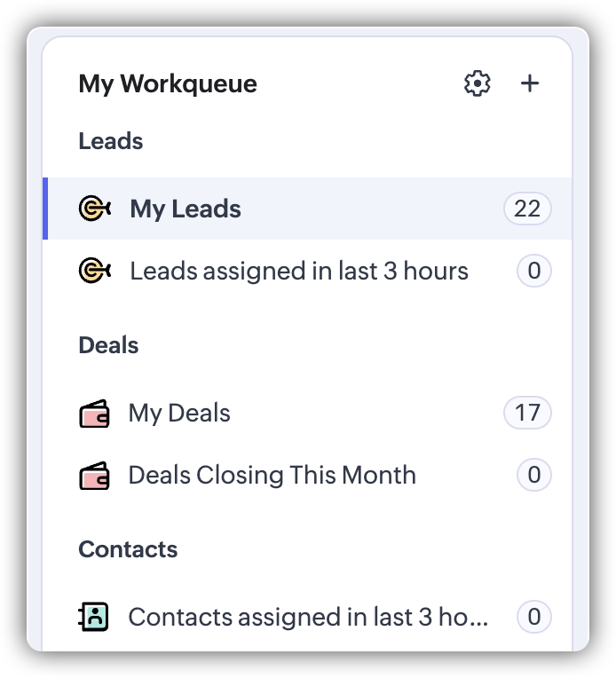Click the contact card icon
Viewport: 616px width, 678px height.
point(94,617)
